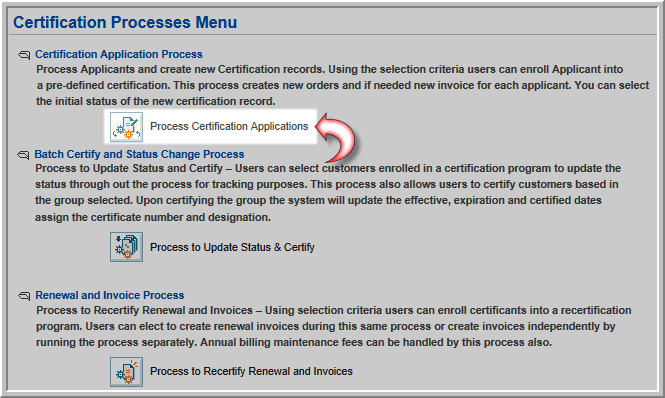Launch the Recertify Renewal and Invoices icon
665x398 pixels.
click(x=126, y=372)
